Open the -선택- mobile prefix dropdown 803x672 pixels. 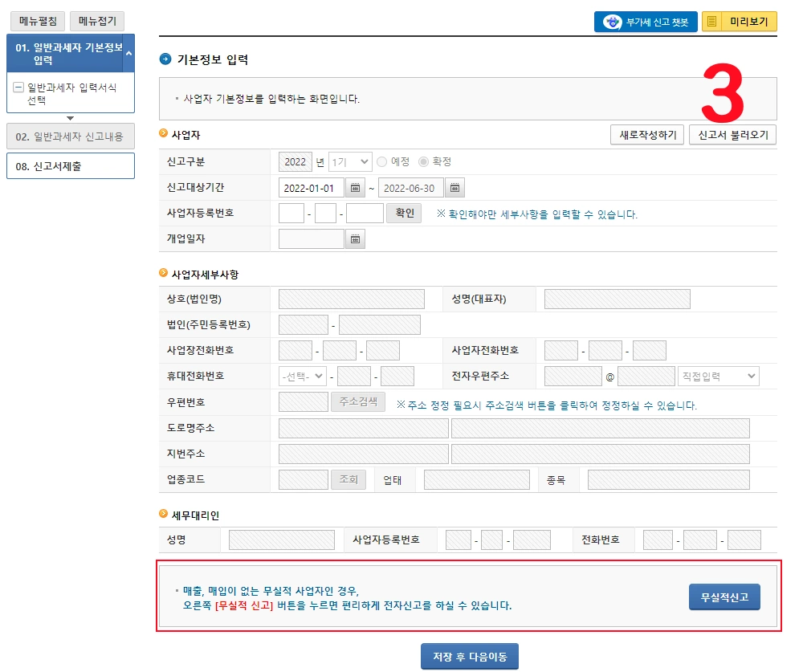[301, 375]
